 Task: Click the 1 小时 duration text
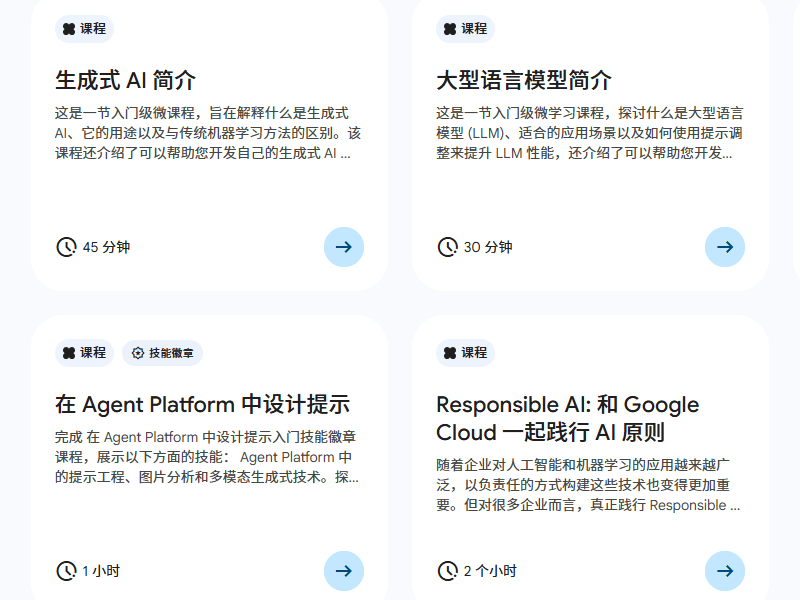(x=101, y=571)
